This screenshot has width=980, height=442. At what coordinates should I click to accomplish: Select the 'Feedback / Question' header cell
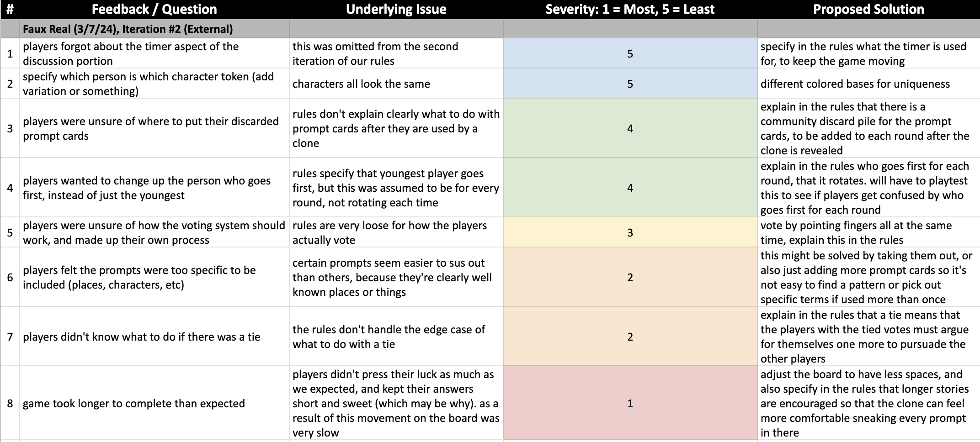click(x=154, y=9)
